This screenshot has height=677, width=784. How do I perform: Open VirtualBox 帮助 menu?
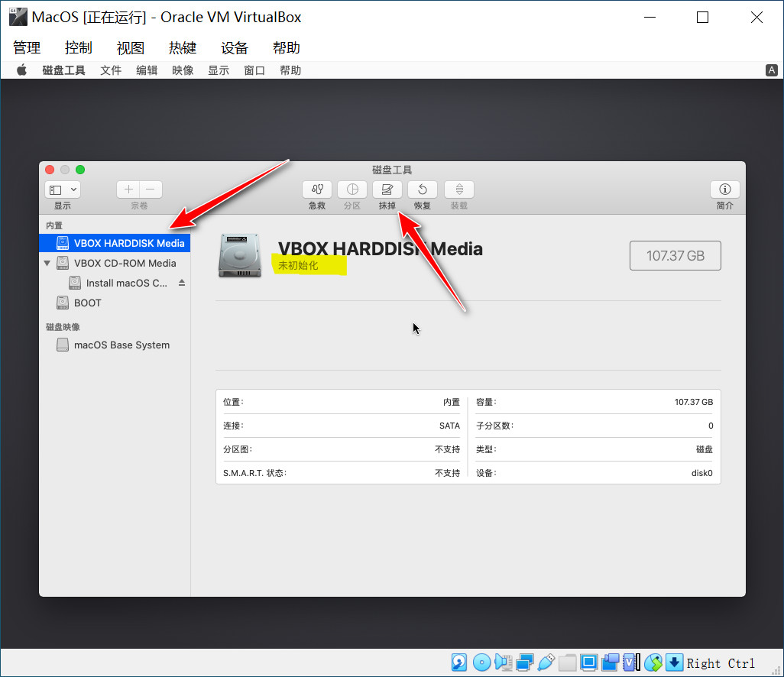click(x=287, y=48)
